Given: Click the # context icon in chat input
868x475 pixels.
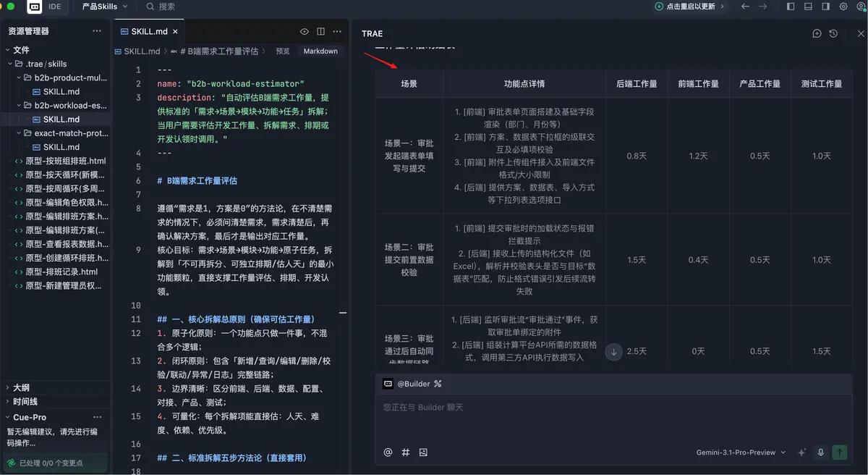Looking at the screenshot, I should (405, 452).
